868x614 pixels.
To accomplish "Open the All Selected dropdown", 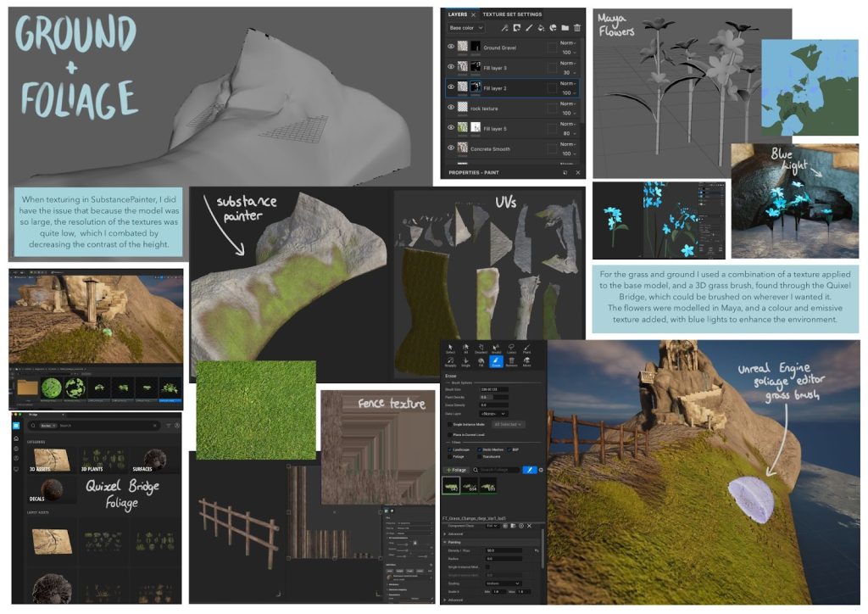I will click(x=508, y=425).
